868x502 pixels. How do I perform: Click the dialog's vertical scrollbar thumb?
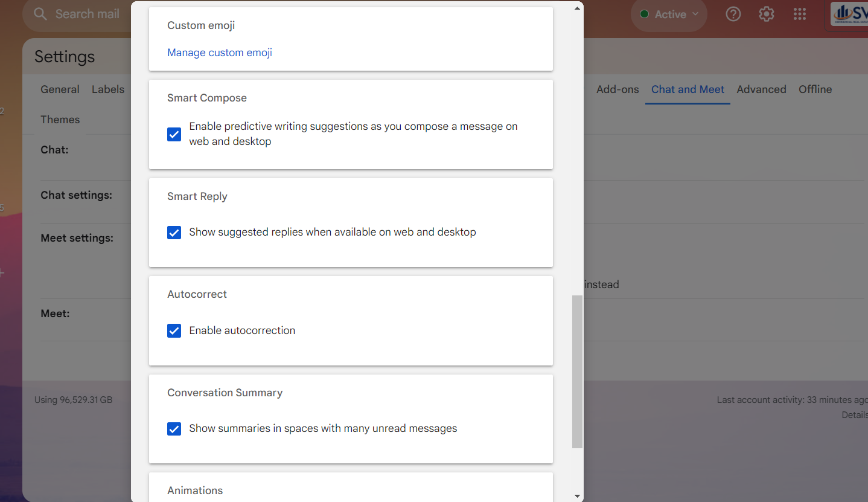click(x=577, y=372)
